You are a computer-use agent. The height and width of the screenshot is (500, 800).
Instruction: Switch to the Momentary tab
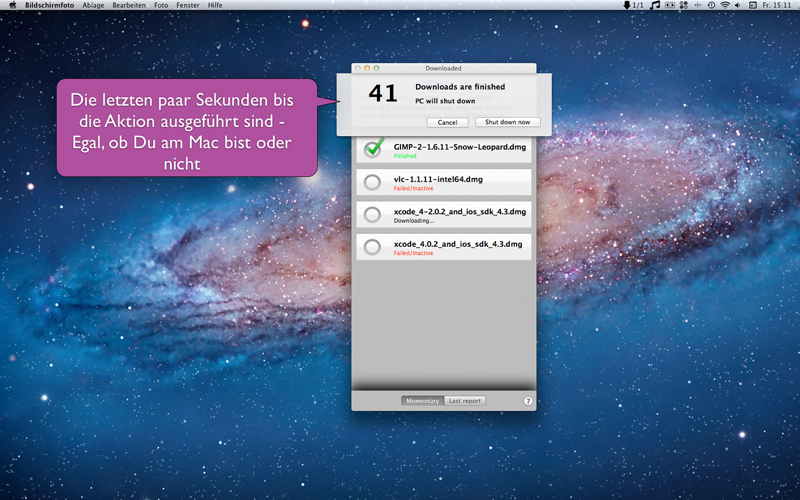coord(422,401)
